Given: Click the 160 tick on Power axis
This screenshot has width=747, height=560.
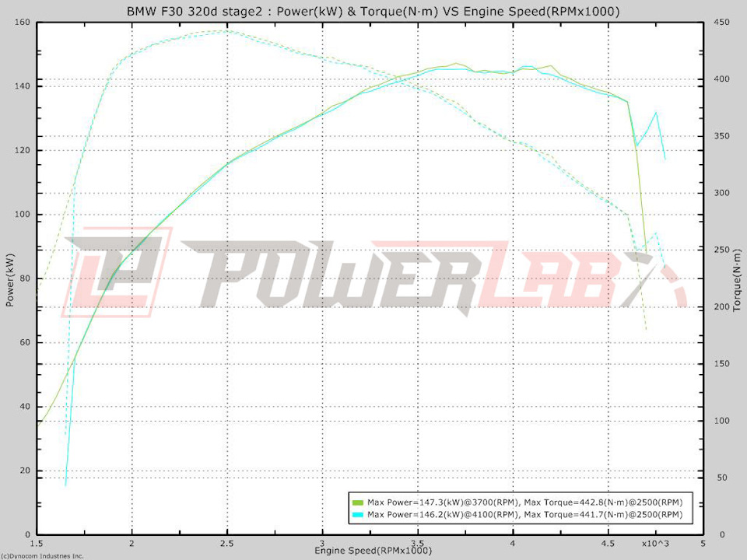Looking at the screenshot, I should point(22,22).
